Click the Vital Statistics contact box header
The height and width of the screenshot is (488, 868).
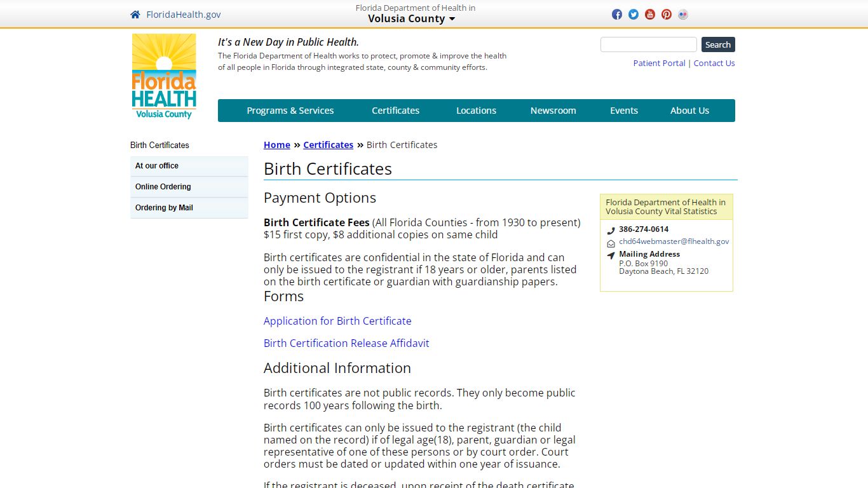coord(666,207)
